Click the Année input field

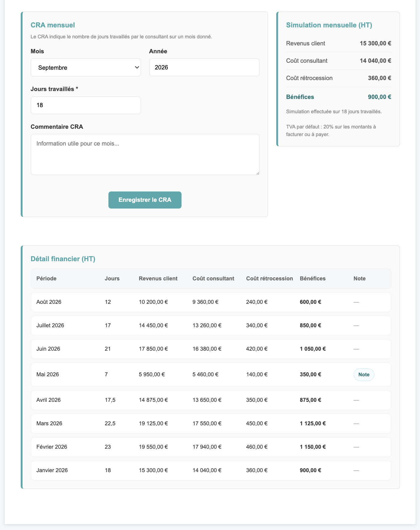[204, 67]
